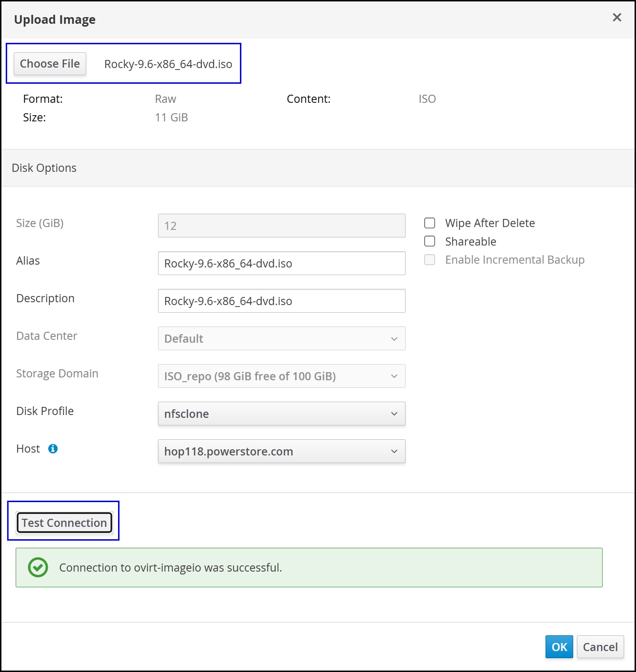The width and height of the screenshot is (636, 672).
Task: Open the Data Center dropdown
Action: click(282, 338)
